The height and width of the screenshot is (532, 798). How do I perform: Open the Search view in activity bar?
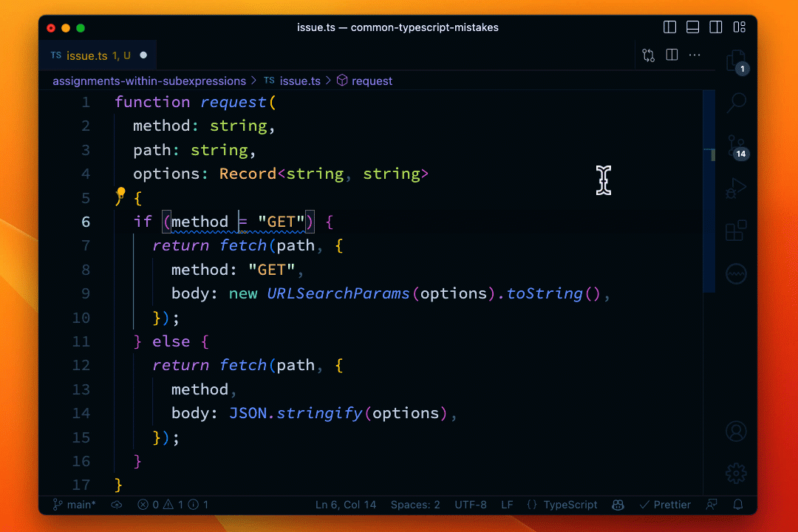(736, 103)
